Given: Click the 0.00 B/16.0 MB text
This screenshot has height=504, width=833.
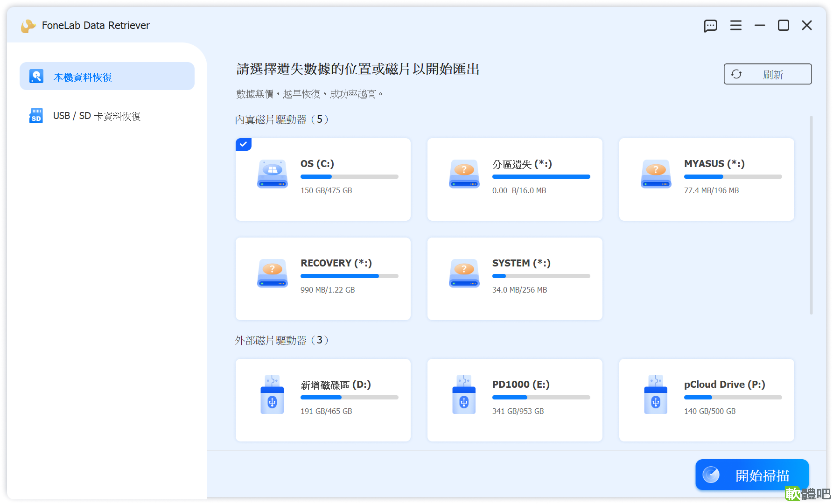Looking at the screenshot, I should click(519, 190).
